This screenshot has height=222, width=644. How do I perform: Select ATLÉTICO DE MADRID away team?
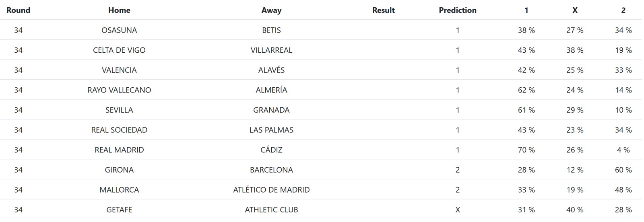[271, 190]
